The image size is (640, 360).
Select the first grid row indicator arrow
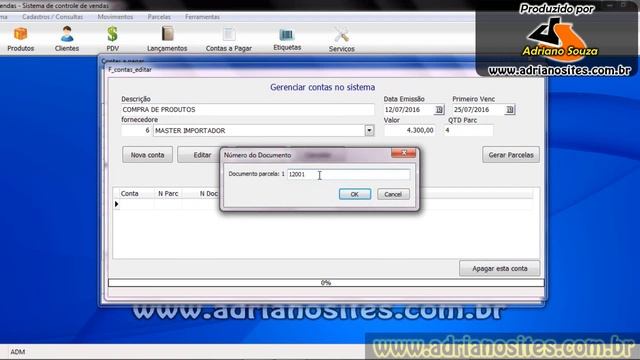(x=116, y=204)
